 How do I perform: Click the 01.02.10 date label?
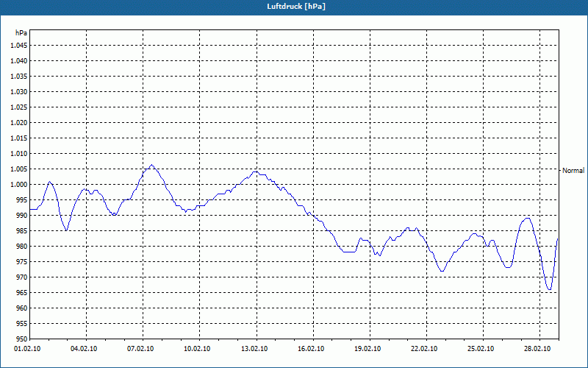[27, 349]
